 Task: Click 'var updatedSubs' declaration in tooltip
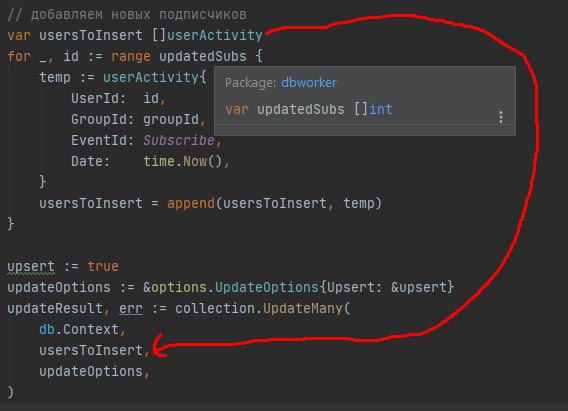click(x=309, y=109)
